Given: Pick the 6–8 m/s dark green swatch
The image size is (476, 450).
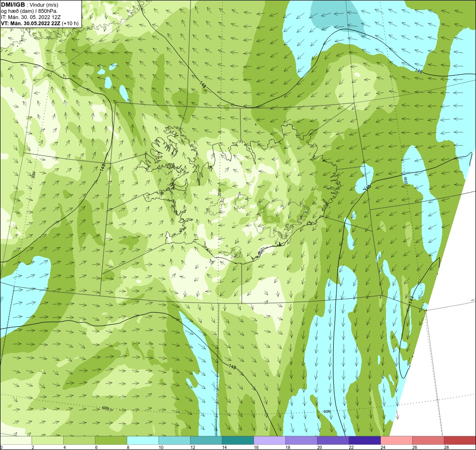Looking at the screenshot, I should pyautogui.click(x=111, y=440).
